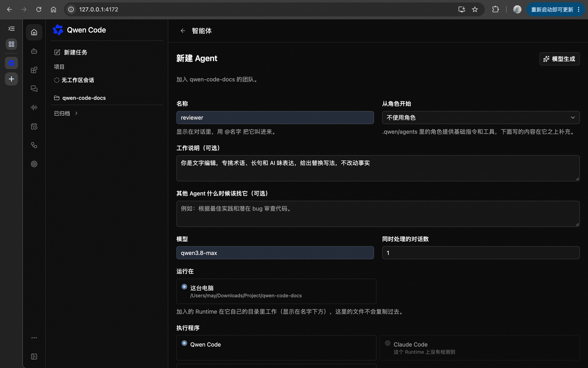Expand the 已归档 section

click(66, 113)
